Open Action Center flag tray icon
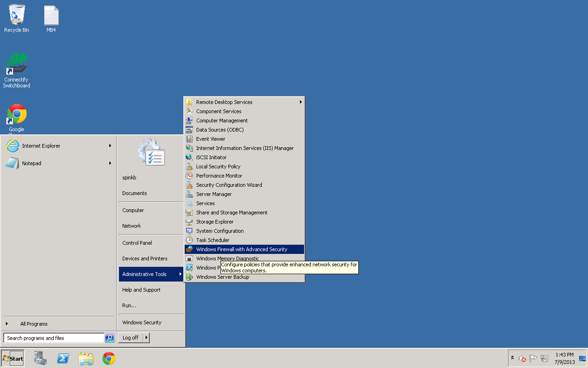588x368 pixels. 533,358
